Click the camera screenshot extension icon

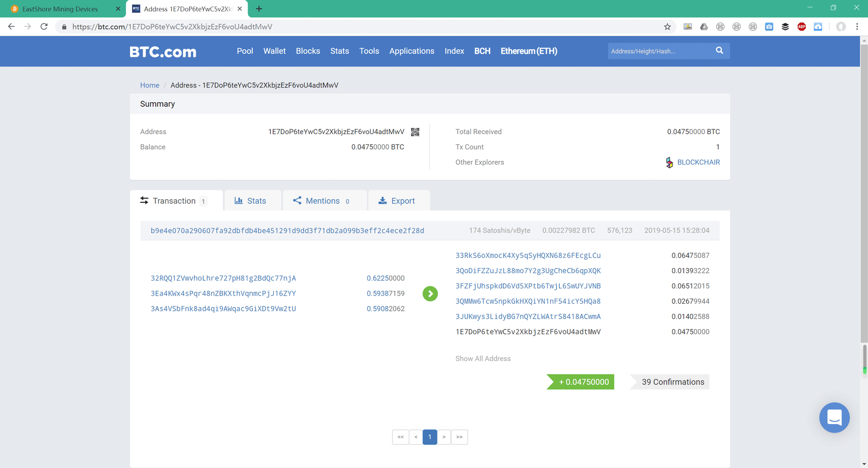pos(769,27)
